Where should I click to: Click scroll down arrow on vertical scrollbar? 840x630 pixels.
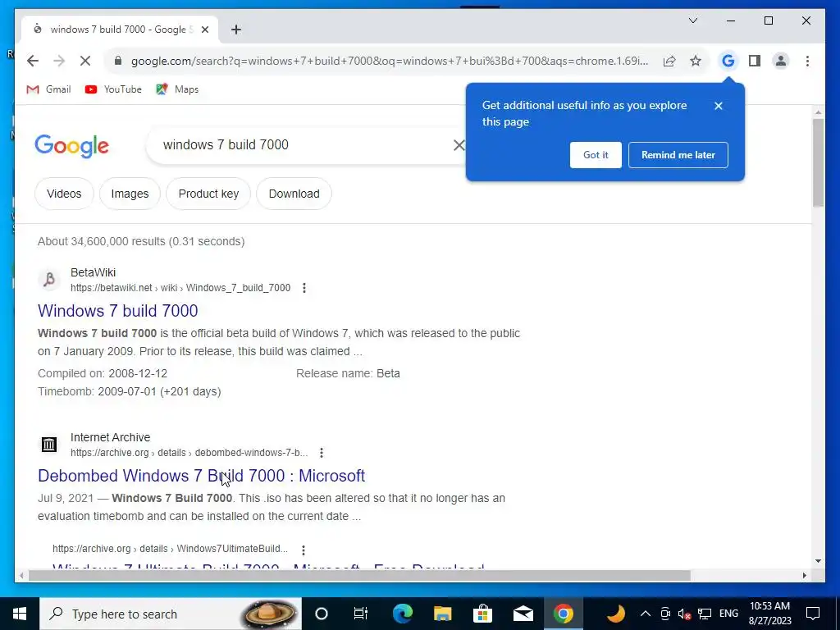tap(818, 561)
